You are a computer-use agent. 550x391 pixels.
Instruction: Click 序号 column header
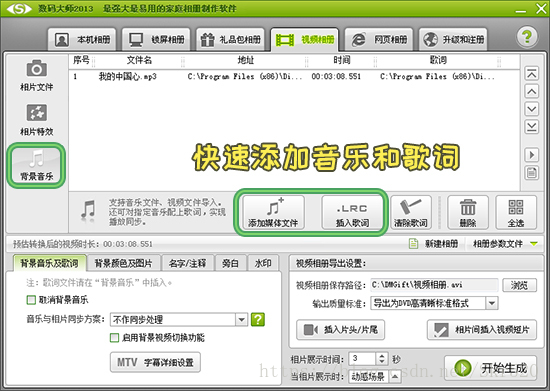tap(81, 60)
